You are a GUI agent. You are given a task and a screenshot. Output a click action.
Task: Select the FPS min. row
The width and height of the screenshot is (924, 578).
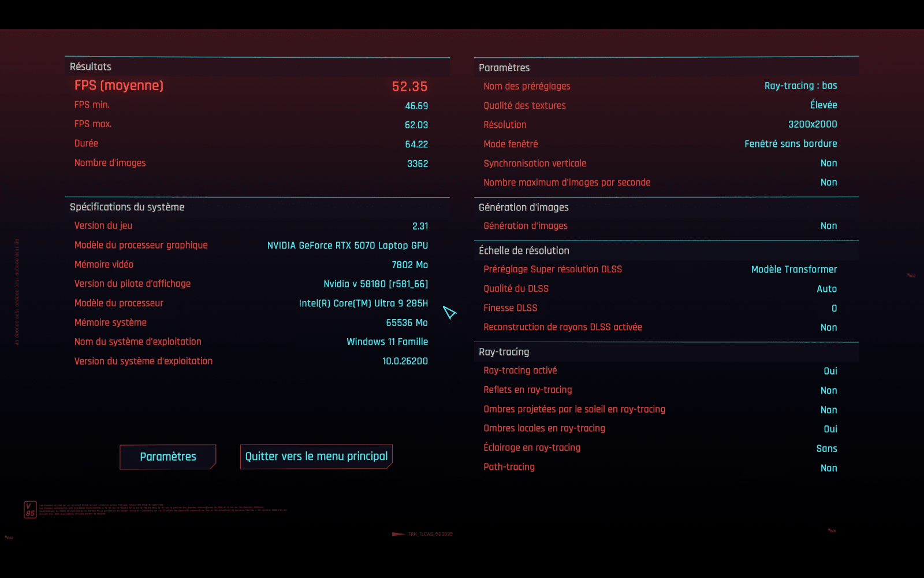pyautogui.click(x=251, y=105)
